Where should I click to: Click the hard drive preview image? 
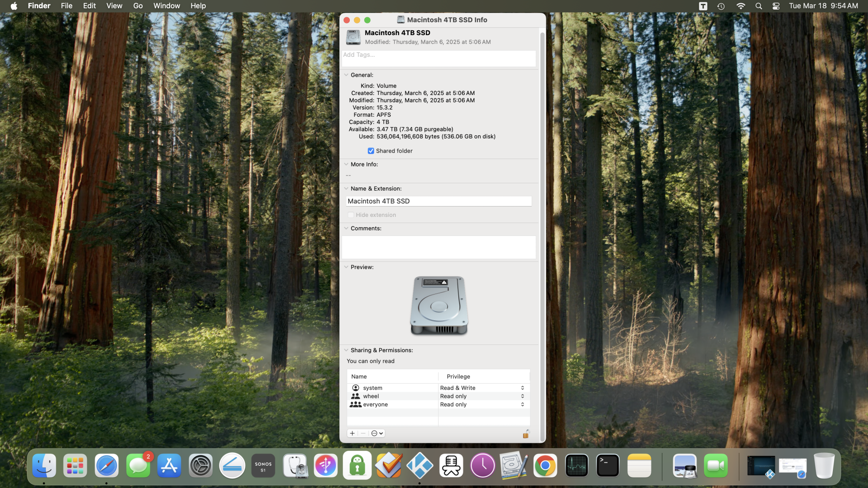point(439,305)
